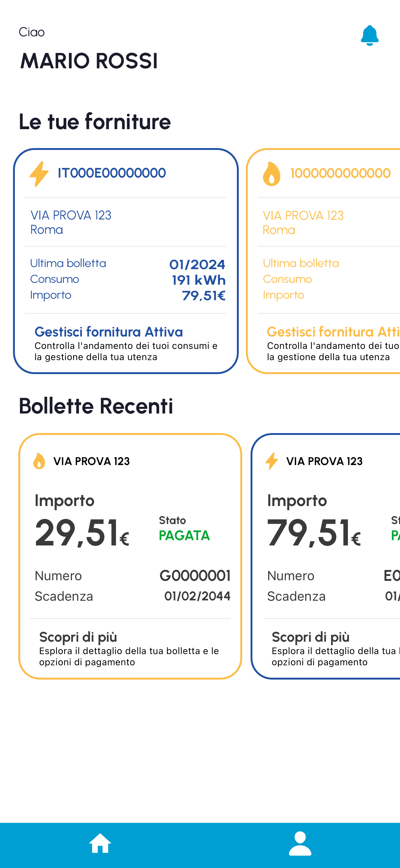This screenshot has height=868, width=400.
Task: Tap the Bollette Recenti heading
Action: [x=96, y=406]
